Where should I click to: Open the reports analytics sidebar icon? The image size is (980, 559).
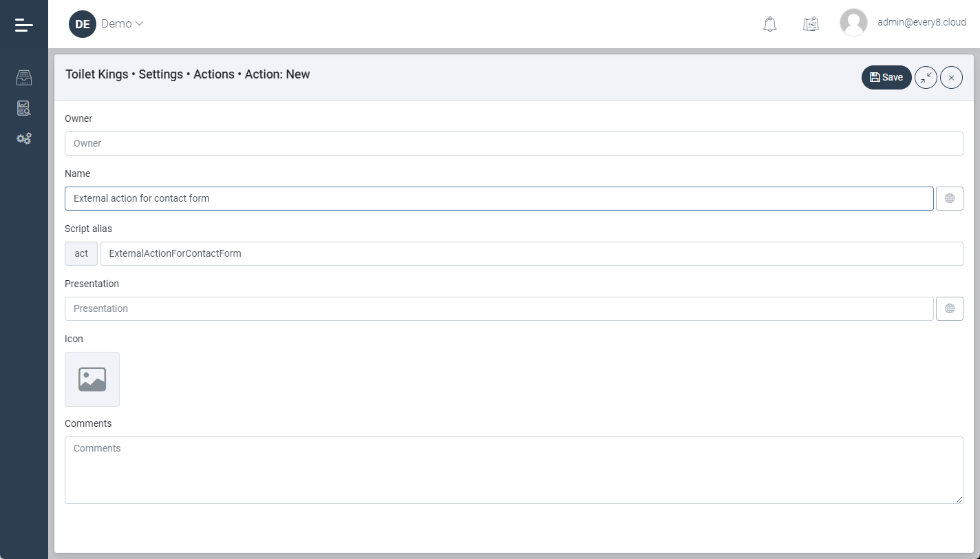pos(24,108)
